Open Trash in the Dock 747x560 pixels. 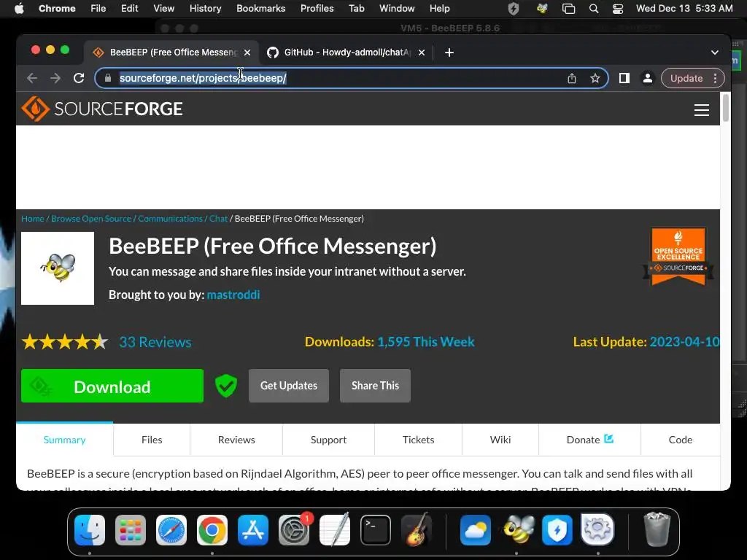[x=657, y=529]
